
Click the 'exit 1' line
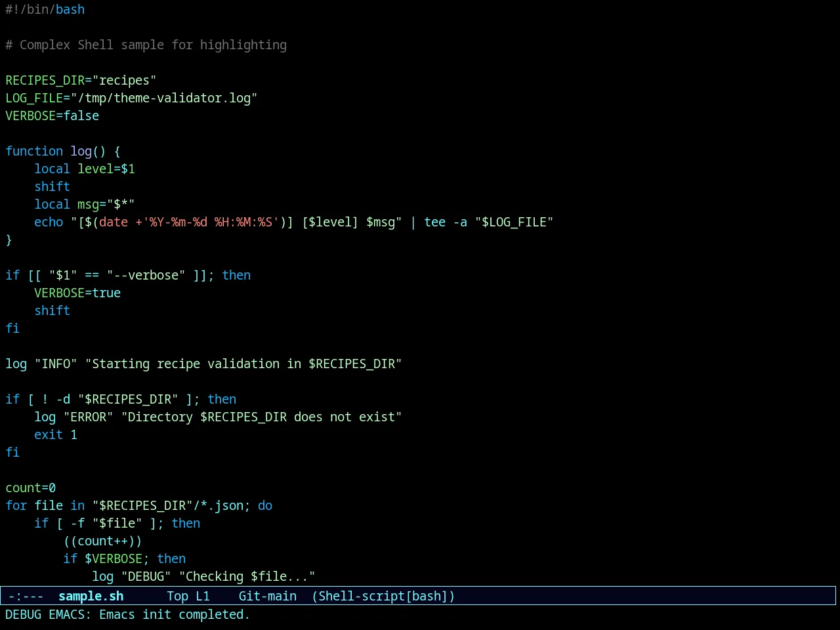point(56,434)
